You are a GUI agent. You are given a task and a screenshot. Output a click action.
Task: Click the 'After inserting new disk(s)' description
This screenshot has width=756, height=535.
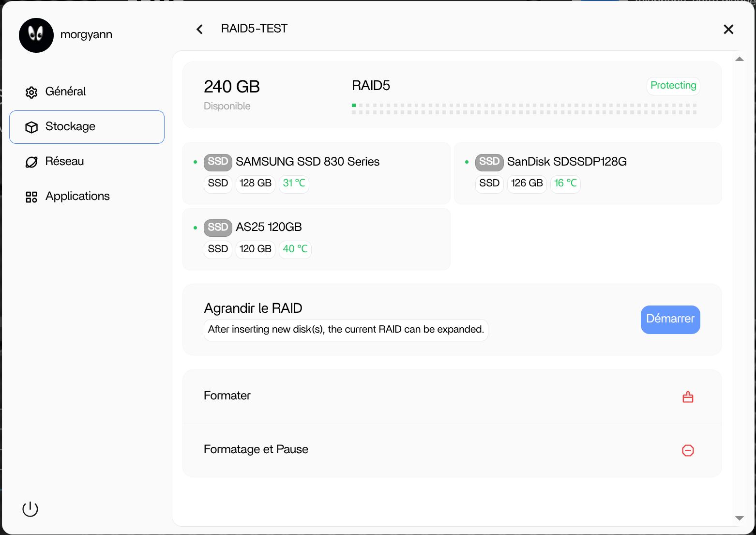pyautogui.click(x=346, y=330)
